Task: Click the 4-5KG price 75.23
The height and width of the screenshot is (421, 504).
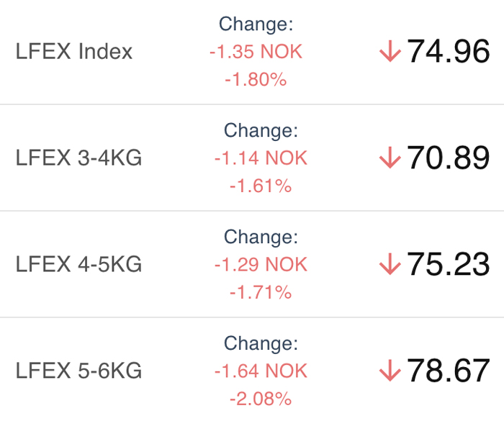Action: [x=448, y=264]
